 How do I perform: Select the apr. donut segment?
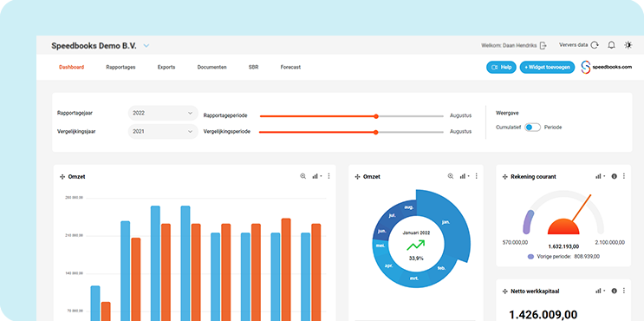click(389, 266)
